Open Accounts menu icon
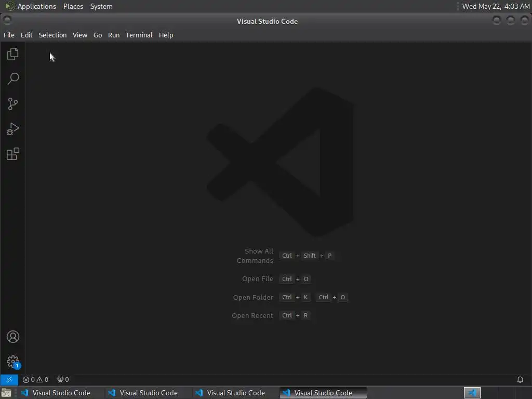Viewport: 532px width, 399px height. [13, 337]
